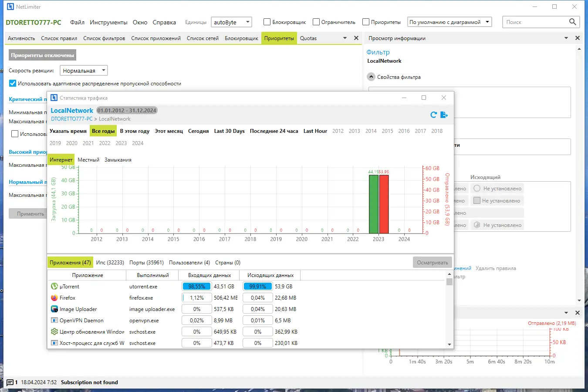Select the Местный traffic tab
Screen dimensions: 588x392
click(88, 160)
